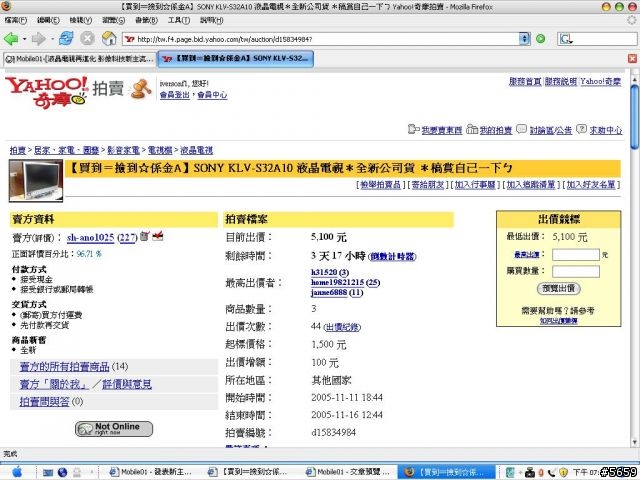Click the Yahoo!奇摩 link at top right
This screenshot has width=640, height=480.
pyautogui.click(x=601, y=82)
